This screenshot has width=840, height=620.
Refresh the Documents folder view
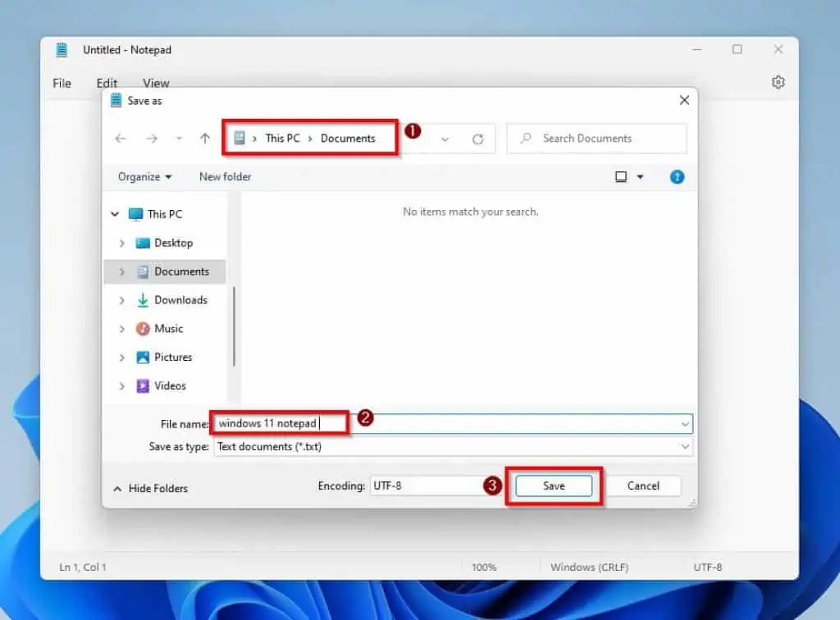coord(478,139)
